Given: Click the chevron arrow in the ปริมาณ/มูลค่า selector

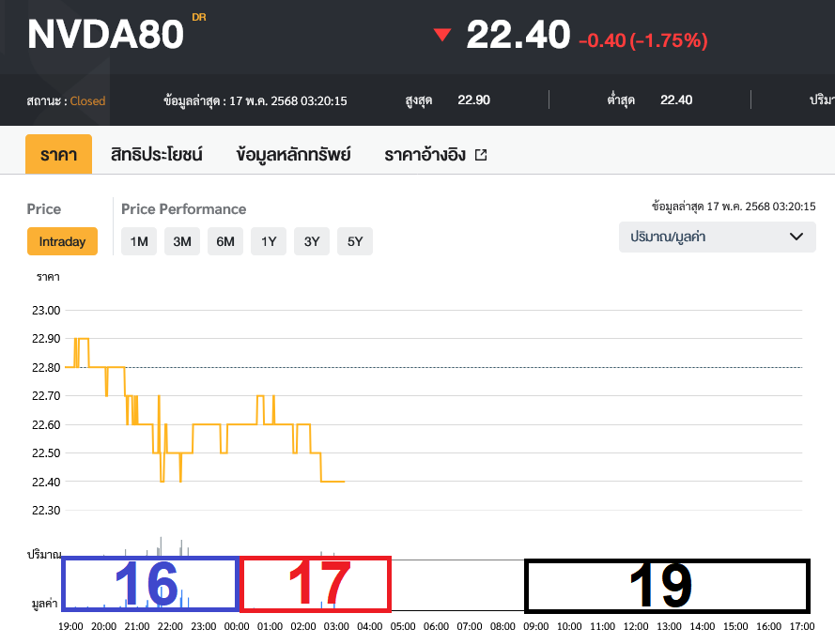Looking at the screenshot, I should [796, 237].
